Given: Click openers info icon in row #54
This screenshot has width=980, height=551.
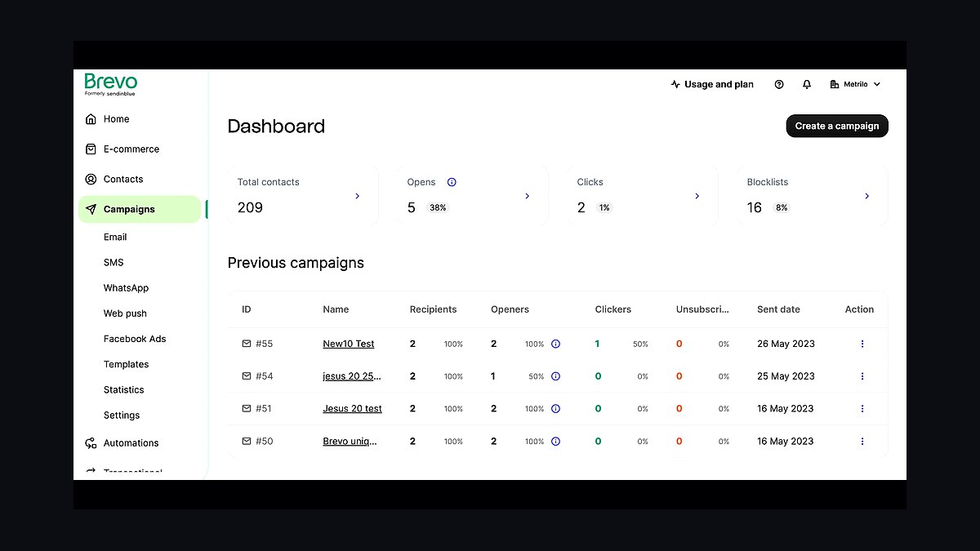Looking at the screenshot, I should click(555, 376).
